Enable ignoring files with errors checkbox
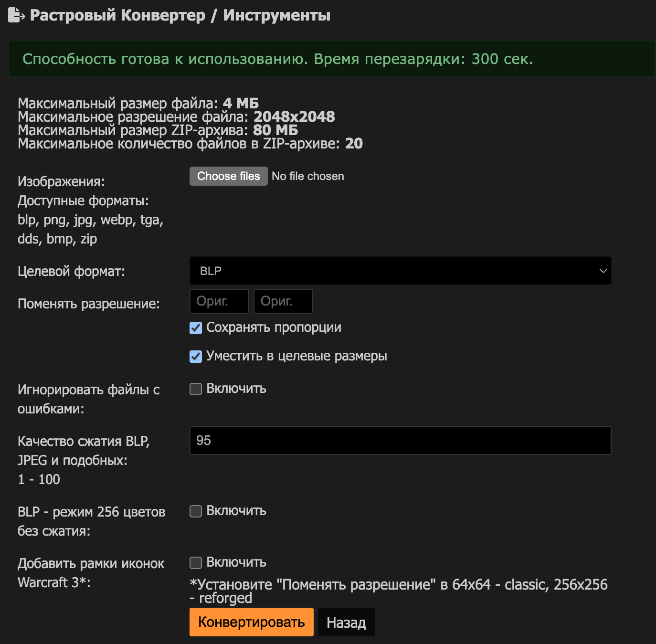The width and height of the screenshot is (656, 644). tap(196, 389)
